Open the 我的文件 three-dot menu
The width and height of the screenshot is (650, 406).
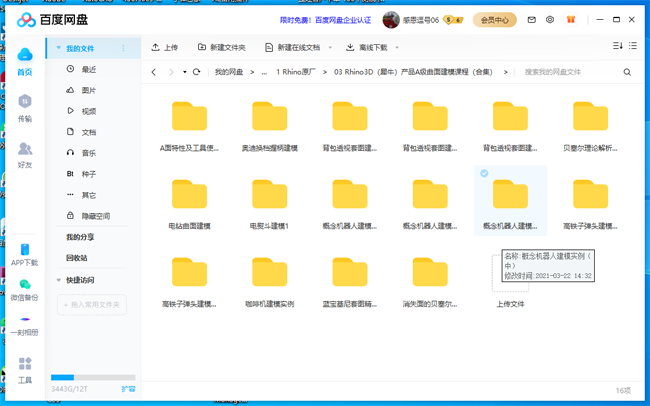123,49
